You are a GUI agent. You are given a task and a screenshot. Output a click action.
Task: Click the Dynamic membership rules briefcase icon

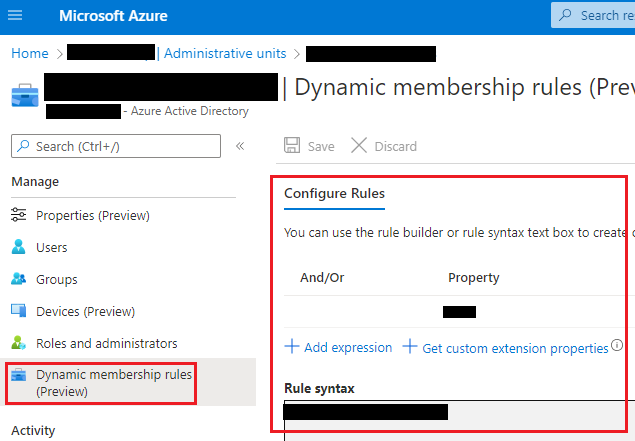(19, 375)
